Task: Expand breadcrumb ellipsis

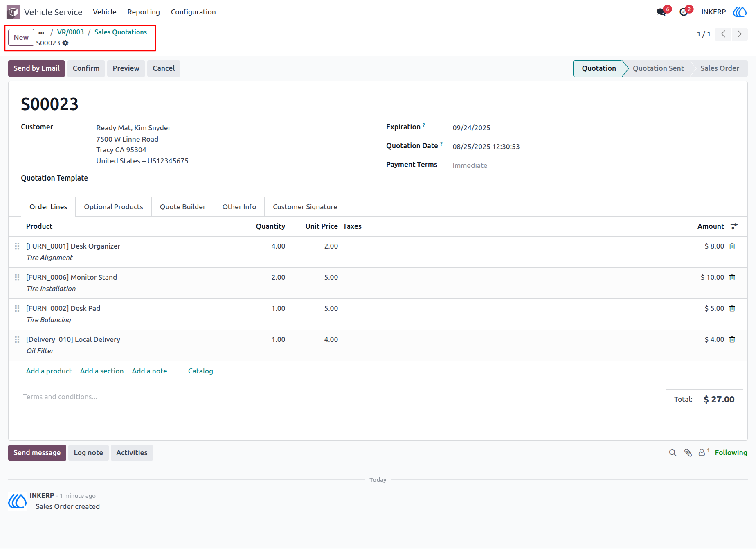Action: click(41, 32)
